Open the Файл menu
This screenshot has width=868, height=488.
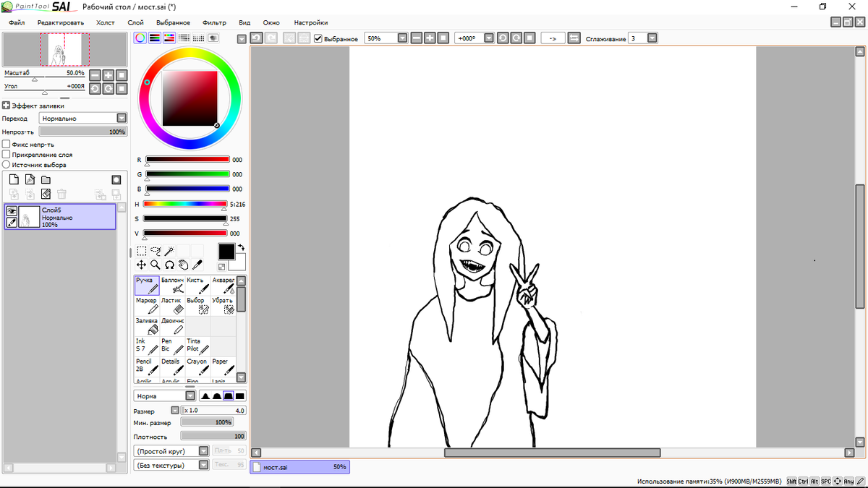17,22
